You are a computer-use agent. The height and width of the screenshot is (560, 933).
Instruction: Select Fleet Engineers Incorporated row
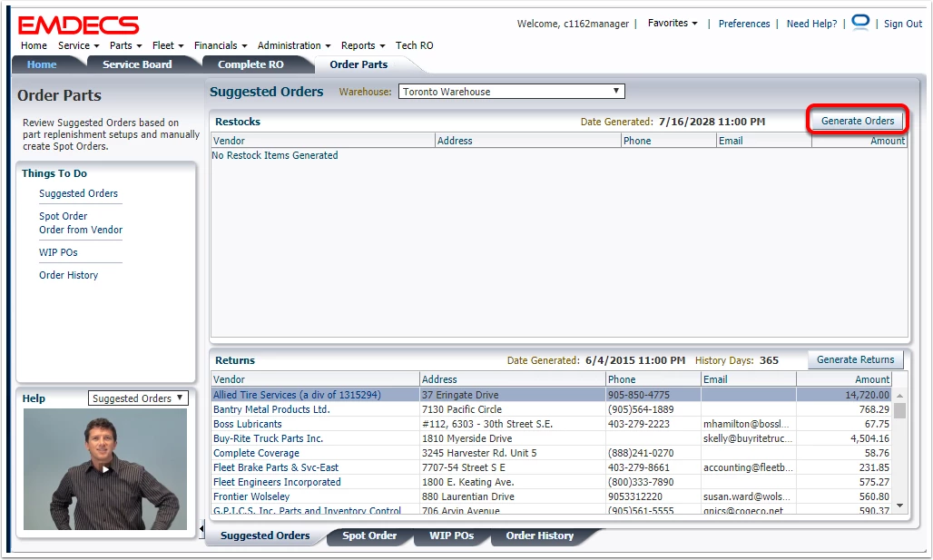pyautogui.click(x=552, y=482)
